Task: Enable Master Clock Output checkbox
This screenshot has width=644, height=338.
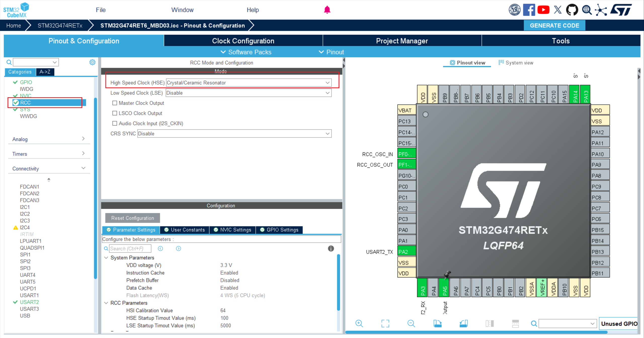Action: (x=115, y=103)
